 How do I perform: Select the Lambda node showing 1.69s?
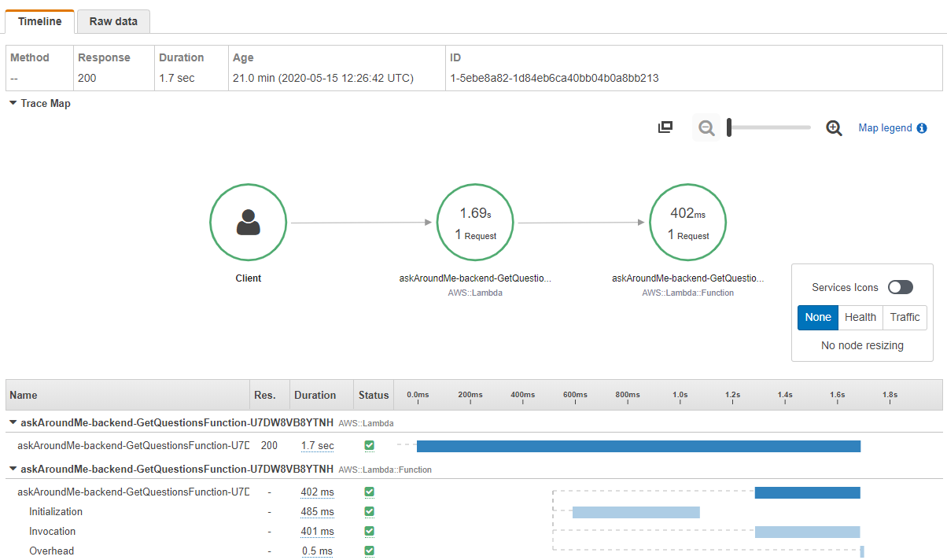click(475, 222)
